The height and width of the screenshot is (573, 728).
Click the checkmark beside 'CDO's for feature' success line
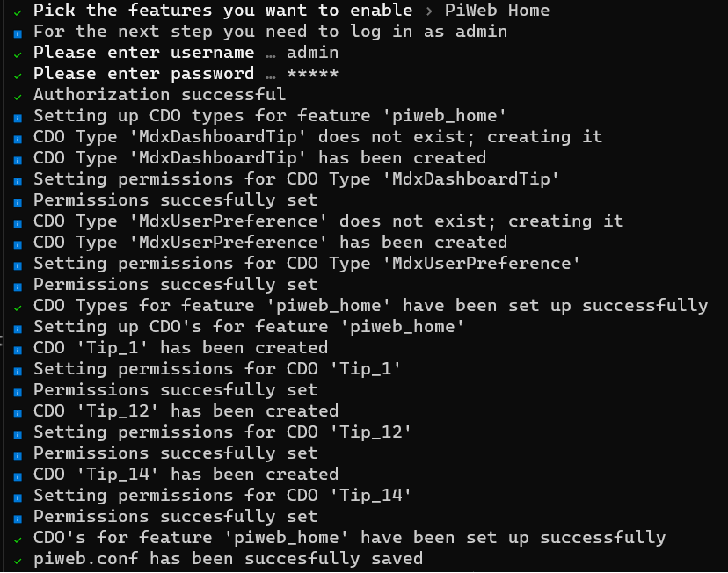click(18, 539)
